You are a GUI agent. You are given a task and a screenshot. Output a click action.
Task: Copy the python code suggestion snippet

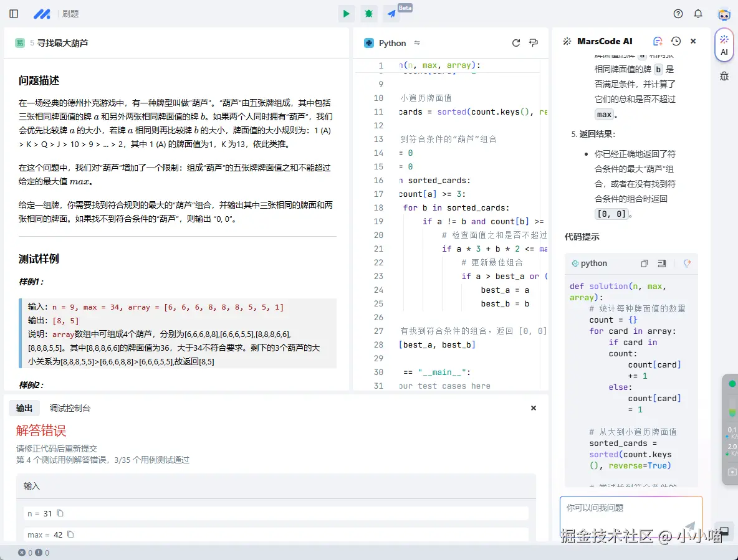[644, 263]
